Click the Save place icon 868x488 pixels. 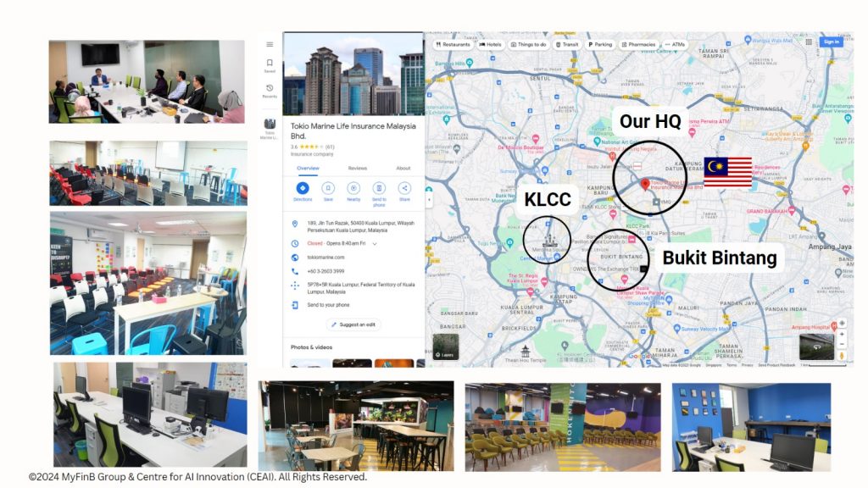coord(328,188)
